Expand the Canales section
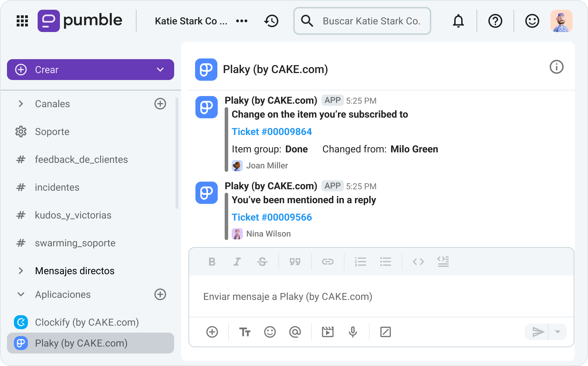The image size is (588, 366). tap(21, 104)
